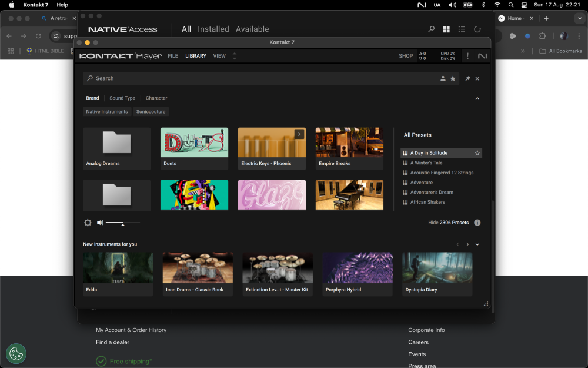This screenshot has height=368, width=588.
Task: Open browser settings gear icon
Action: [88, 223]
